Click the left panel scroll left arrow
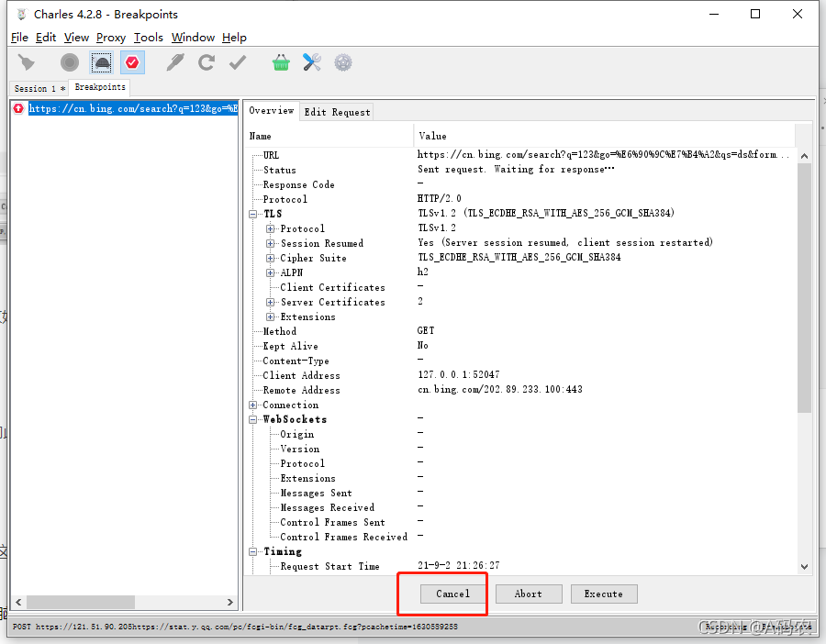 tap(18, 602)
